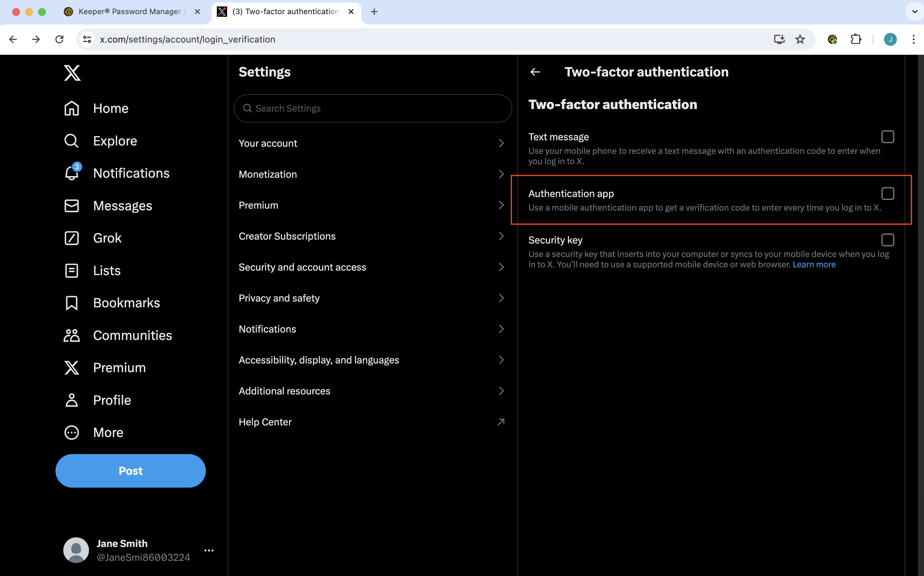Enable Text message authentication checkbox
The width and height of the screenshot is (924, 576).
[888, 137]
